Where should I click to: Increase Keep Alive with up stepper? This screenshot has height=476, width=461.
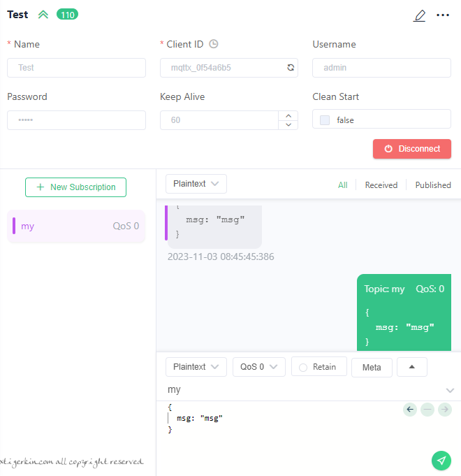coord(288,115)
